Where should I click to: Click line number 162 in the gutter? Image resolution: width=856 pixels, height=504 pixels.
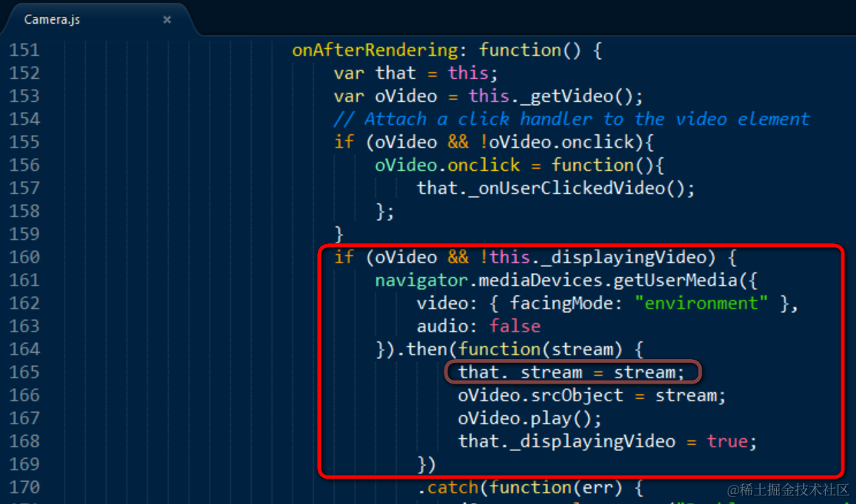(x=25, y=303)
